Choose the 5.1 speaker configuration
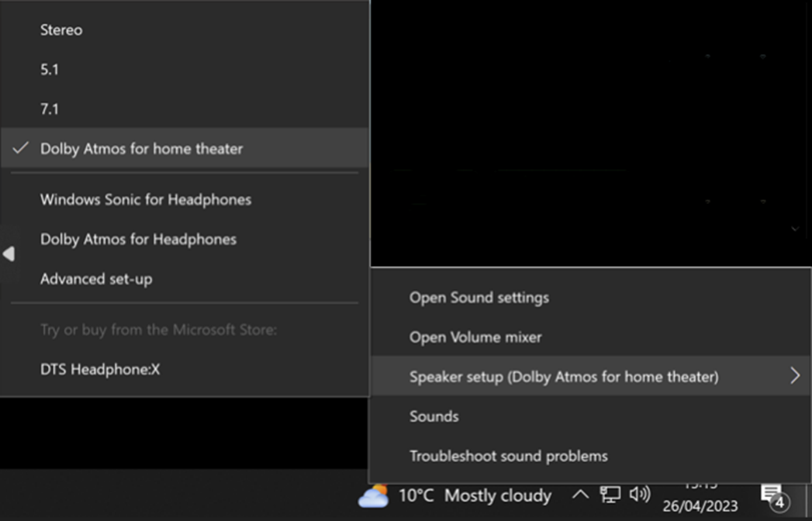This screenshot has height=521, width=812. tap(50, 70)
